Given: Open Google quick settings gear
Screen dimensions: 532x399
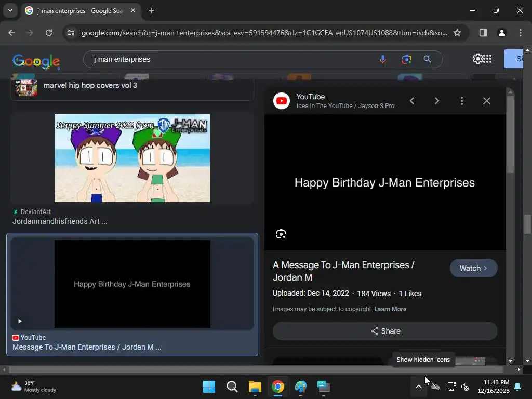Looking at the screenshot, I should 477,59.
